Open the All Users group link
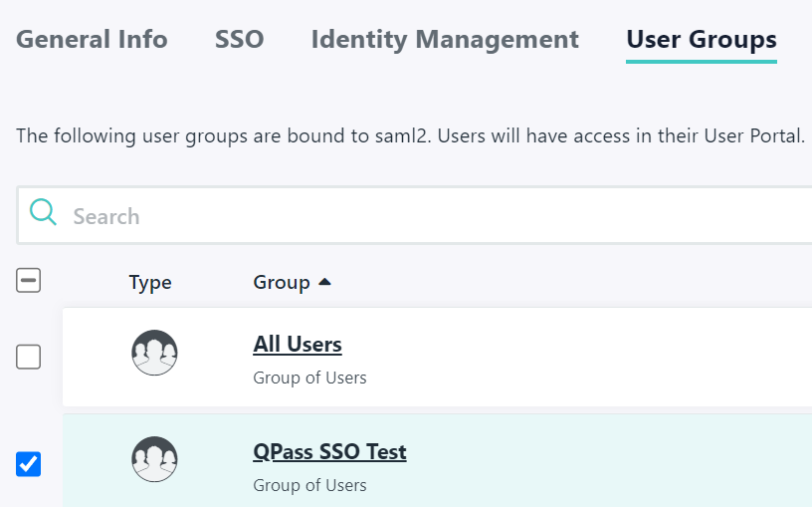 298,345
